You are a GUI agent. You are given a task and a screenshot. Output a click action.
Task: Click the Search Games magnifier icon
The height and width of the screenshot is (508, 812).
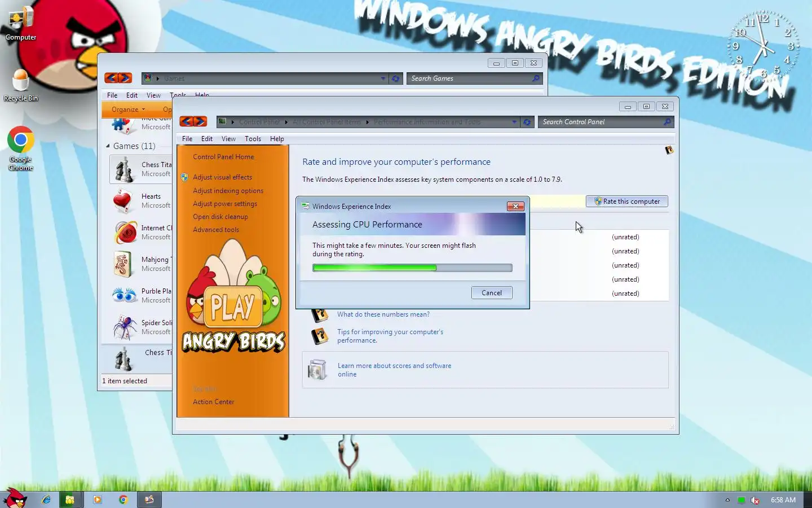[536, 78]
